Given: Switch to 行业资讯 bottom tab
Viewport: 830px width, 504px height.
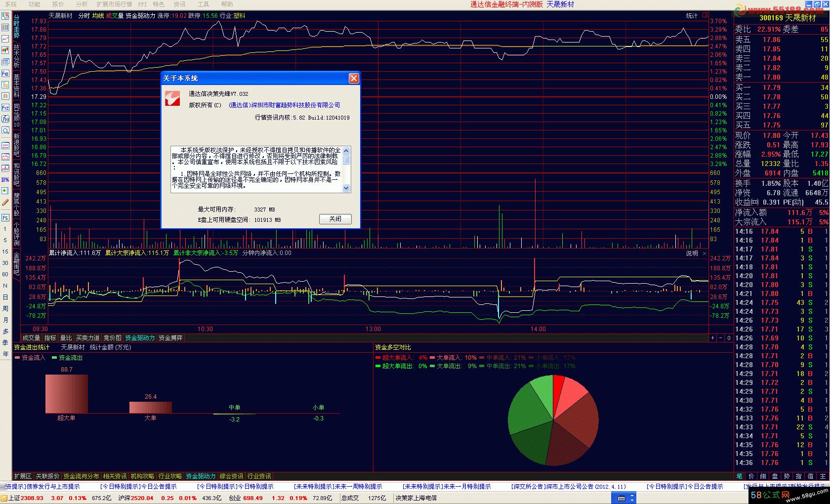Looking at the screenshot, I should click(259, 476).
